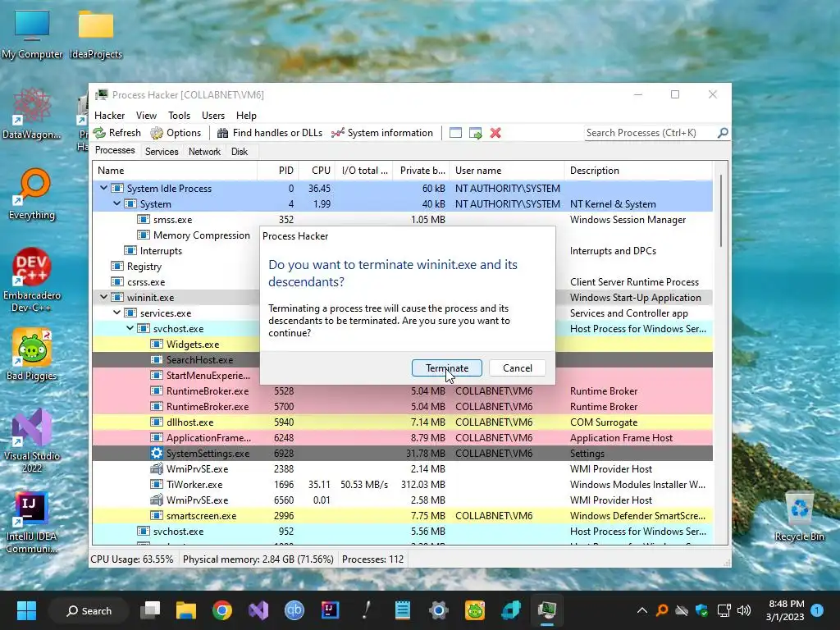This screenshot has height=630, width=840.
Task: Switch to the Disk tab
Action: (240, 152)
